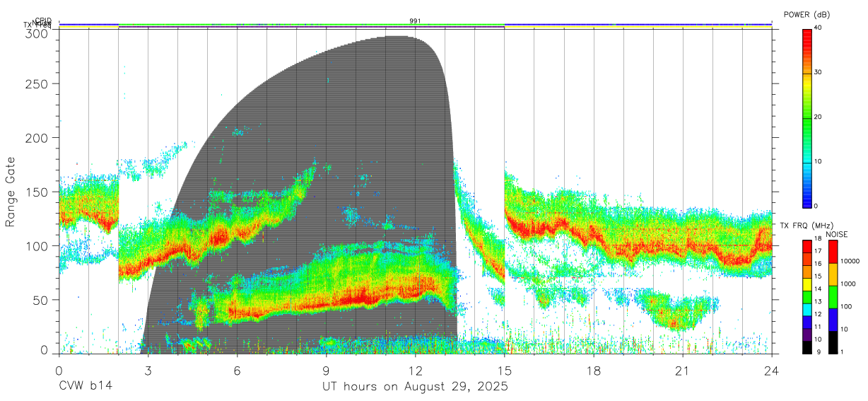Click the '21' UT hour tick label
This screenshot has height=401, width=868.
coord(683,371)
